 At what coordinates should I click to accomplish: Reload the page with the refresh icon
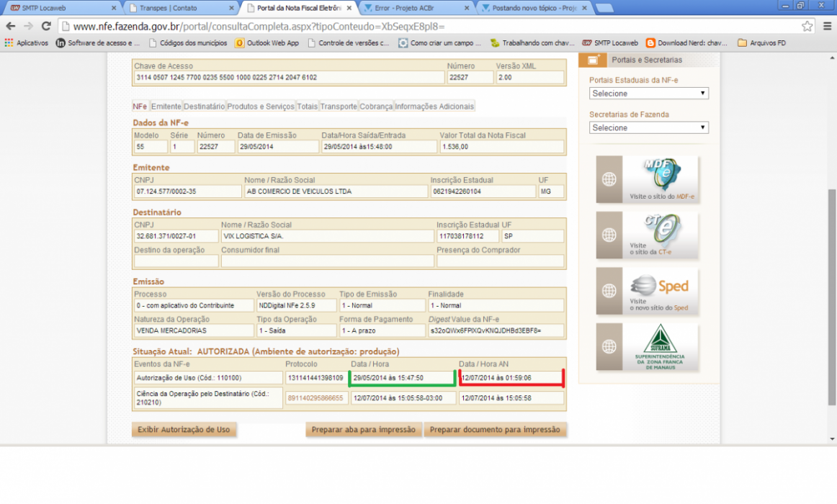click(46, 26)
